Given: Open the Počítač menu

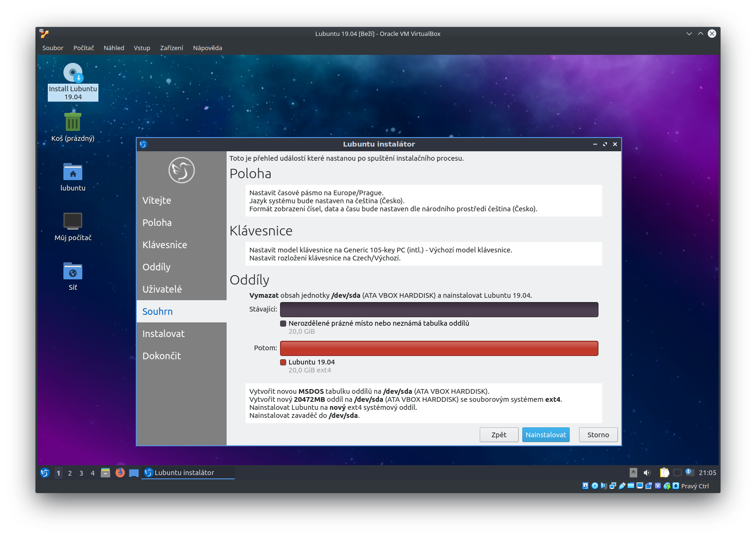Looking at the screenshot, I should 84,48.
